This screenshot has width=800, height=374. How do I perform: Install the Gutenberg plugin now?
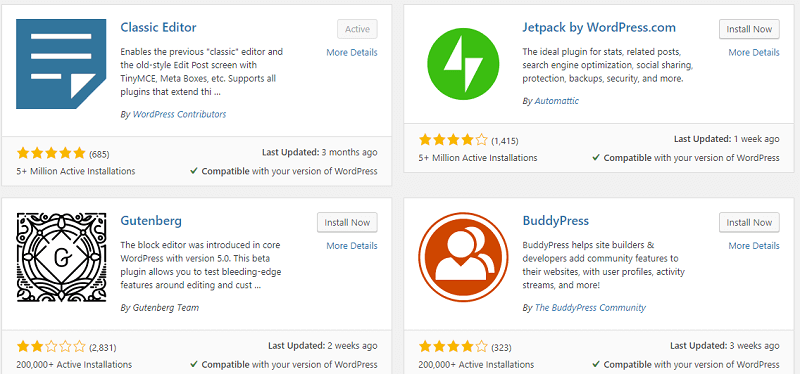click(x=347, y=222)
